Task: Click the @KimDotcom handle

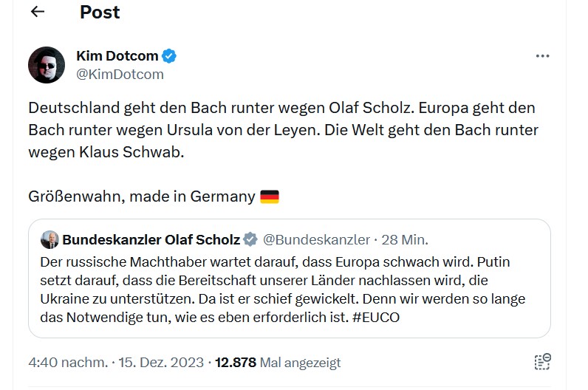Action: (120, 74)
